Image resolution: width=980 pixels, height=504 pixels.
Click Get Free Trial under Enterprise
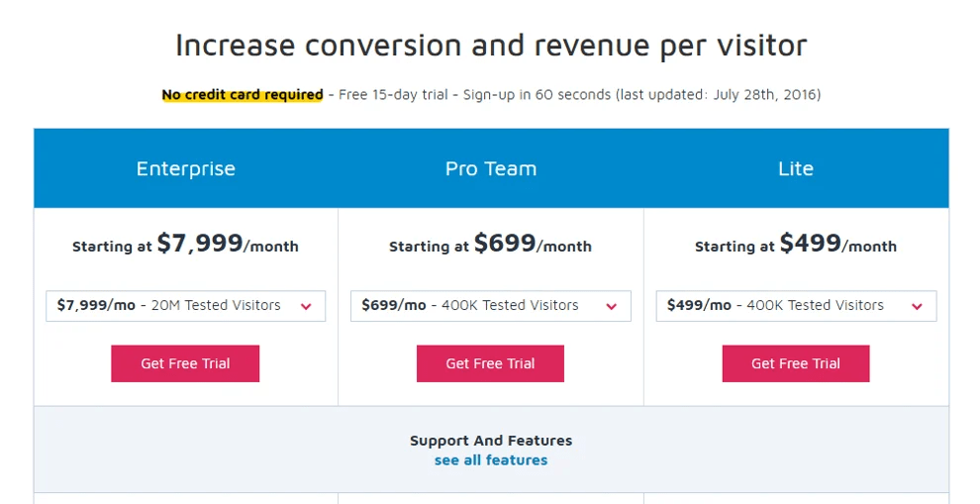point(185,363)
